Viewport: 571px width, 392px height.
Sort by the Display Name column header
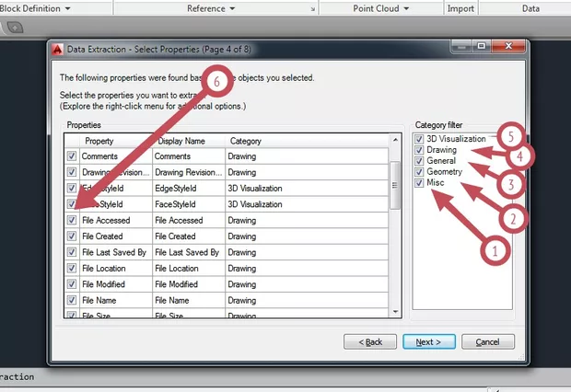[x=189, y=141]
